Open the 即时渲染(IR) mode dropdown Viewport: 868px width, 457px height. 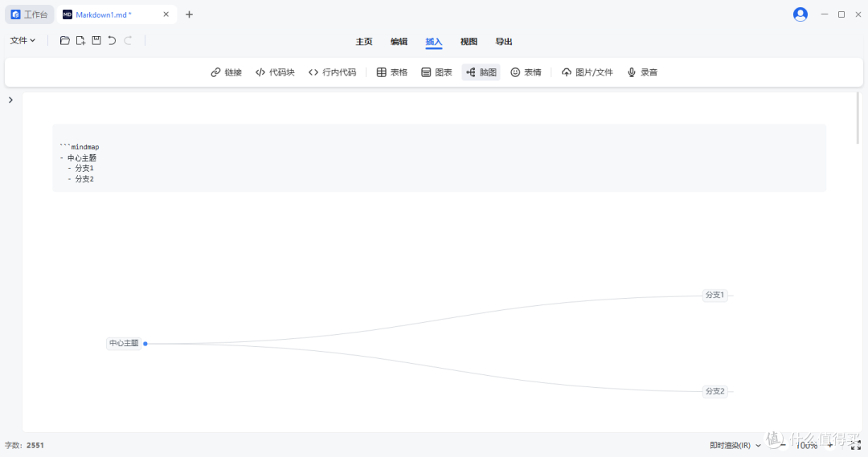[x=735, y=446]
